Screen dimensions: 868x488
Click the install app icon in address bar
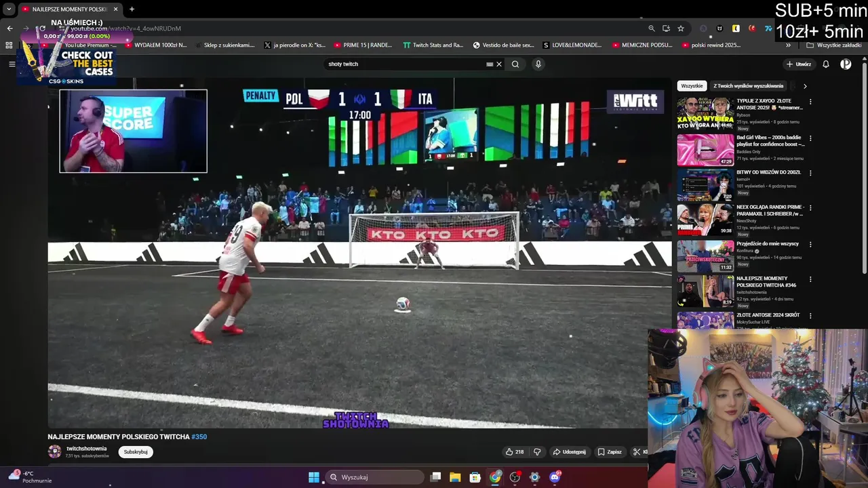point(666,28)
